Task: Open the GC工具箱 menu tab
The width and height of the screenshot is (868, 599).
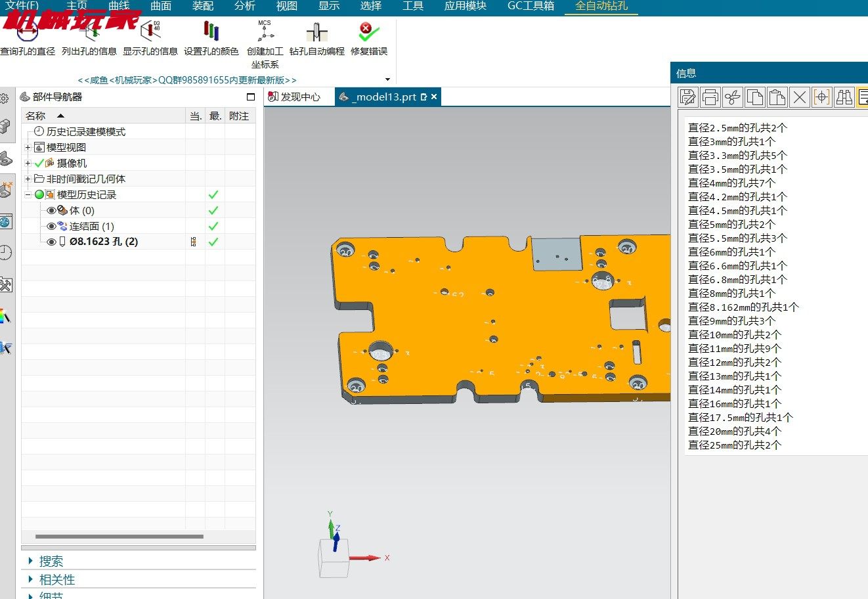Action: pos(531,6)
